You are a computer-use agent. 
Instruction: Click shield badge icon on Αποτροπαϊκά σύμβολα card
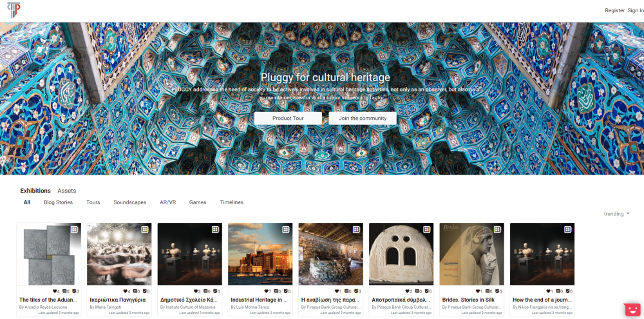[426, 291]
